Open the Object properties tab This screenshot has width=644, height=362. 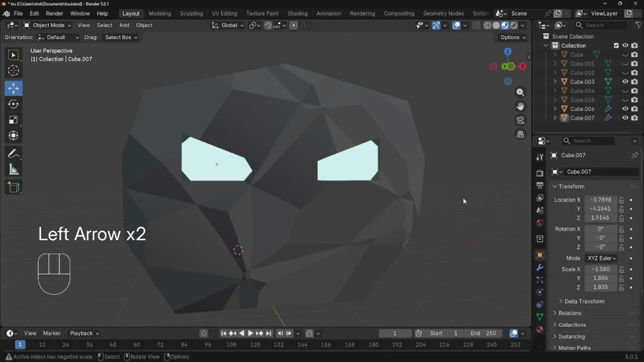pyautogui.click(x=540, y=255)
